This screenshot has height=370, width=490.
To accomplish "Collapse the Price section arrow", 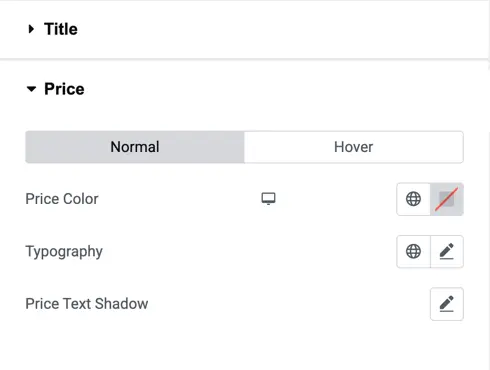I will point(31,89).
